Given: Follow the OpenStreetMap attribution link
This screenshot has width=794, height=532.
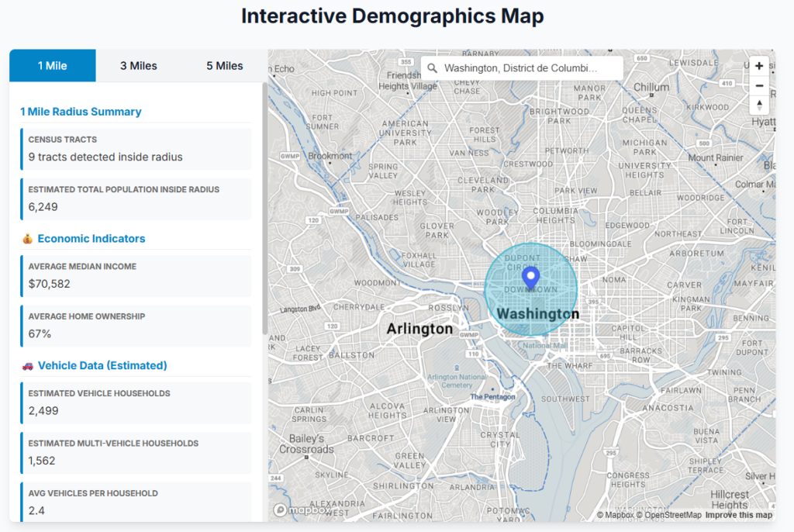Looking at the screenshot, I should click(x=671, y=514).
